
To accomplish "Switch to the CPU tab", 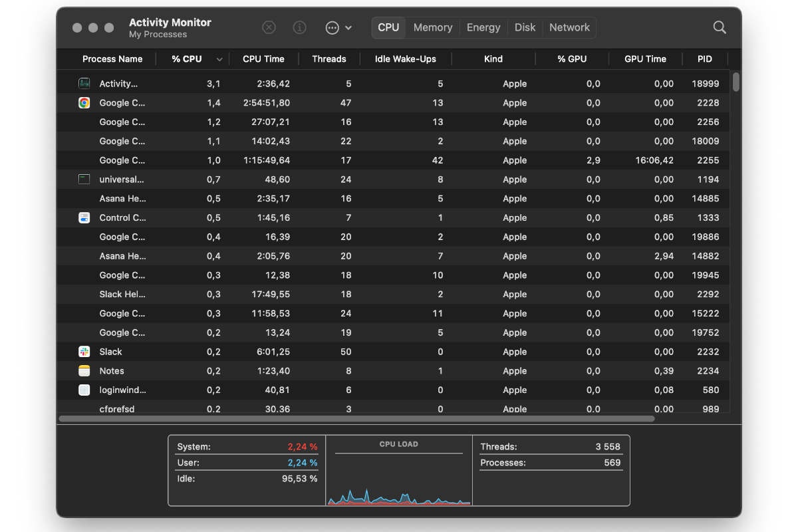I will click(x=388, y=27).
